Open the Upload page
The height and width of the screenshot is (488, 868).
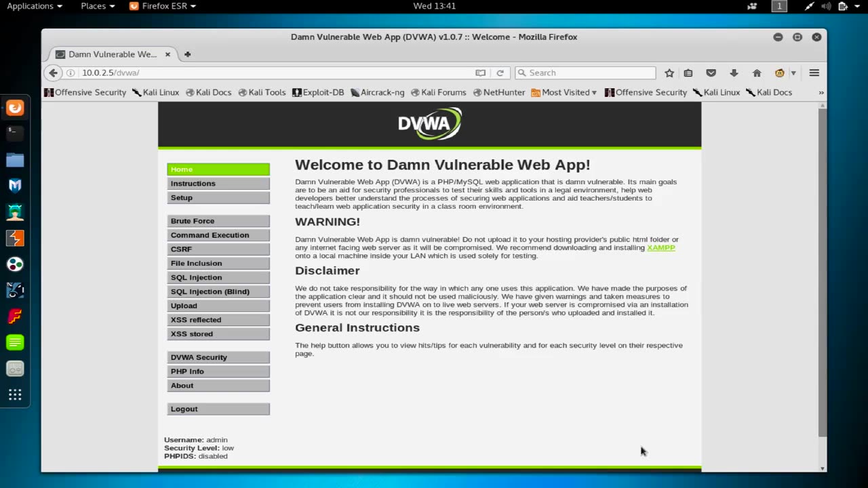[x=218, y=306]
